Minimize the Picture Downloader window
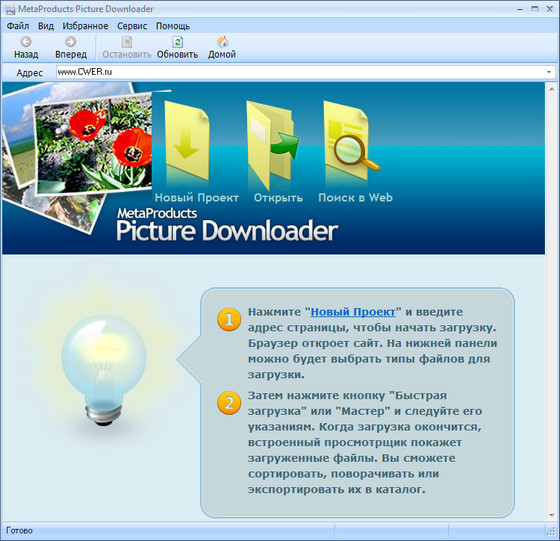Screen dimensions: 560x541 point(520,9)
